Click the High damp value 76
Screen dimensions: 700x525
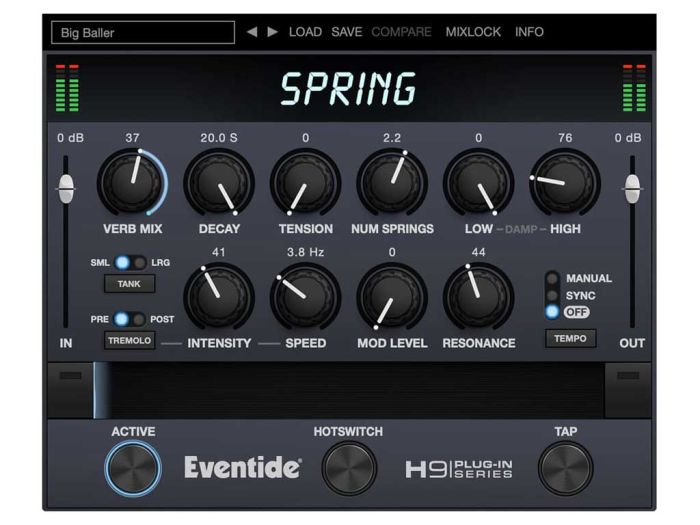tap(565, 138)
